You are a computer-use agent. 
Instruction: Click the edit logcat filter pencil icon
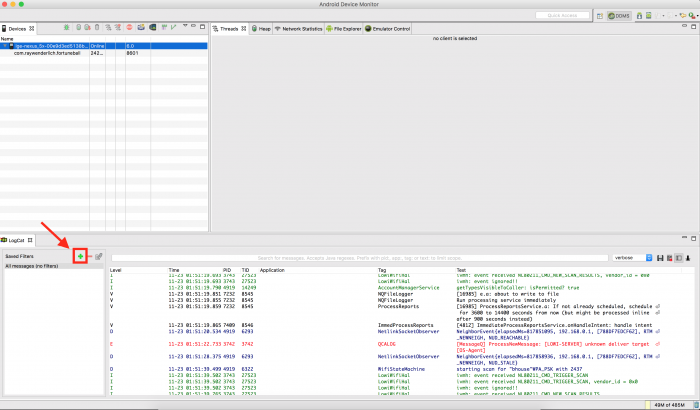tap(99, 256)
